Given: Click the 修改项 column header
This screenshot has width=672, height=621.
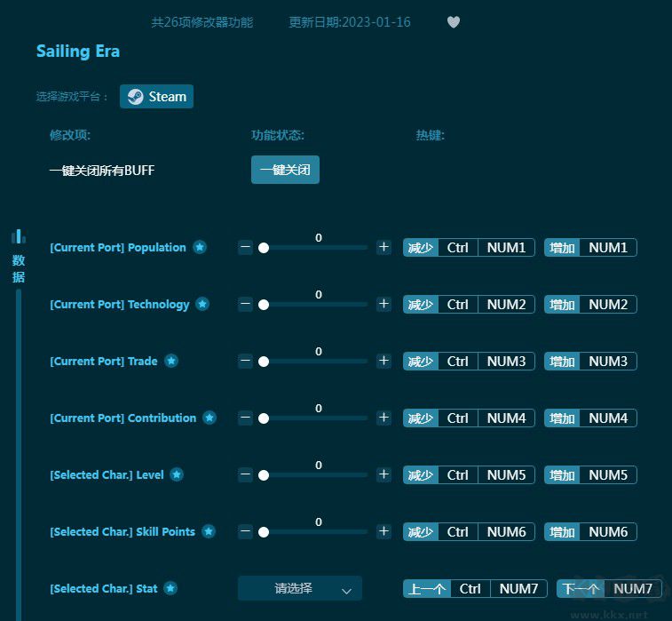Looking at the screenshot, I should 70,135.
